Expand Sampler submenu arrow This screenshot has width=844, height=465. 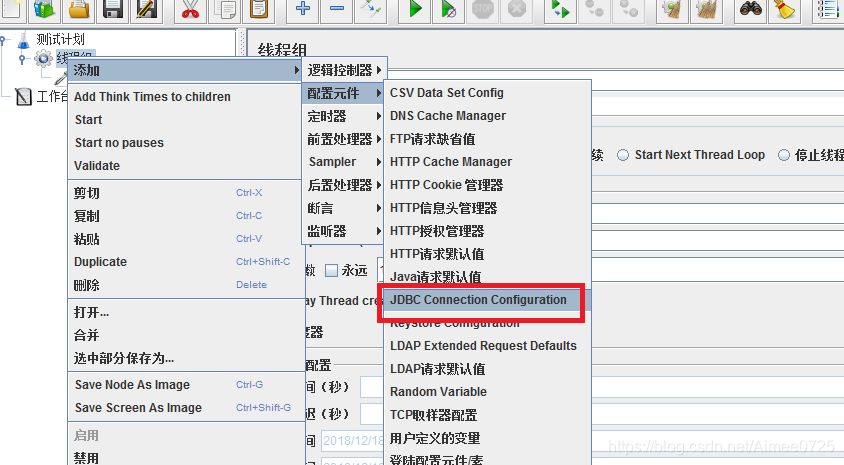coord(379,162)
